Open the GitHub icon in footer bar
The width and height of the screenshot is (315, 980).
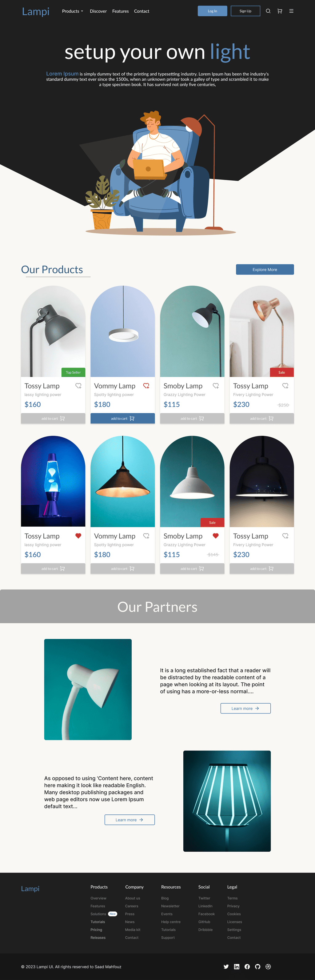click(257, 966)
